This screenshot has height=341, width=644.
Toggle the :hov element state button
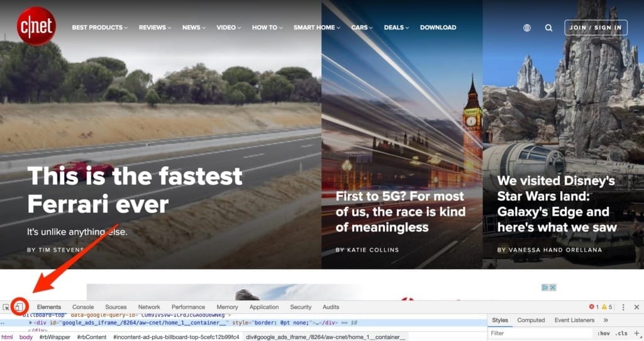(603, 333)
